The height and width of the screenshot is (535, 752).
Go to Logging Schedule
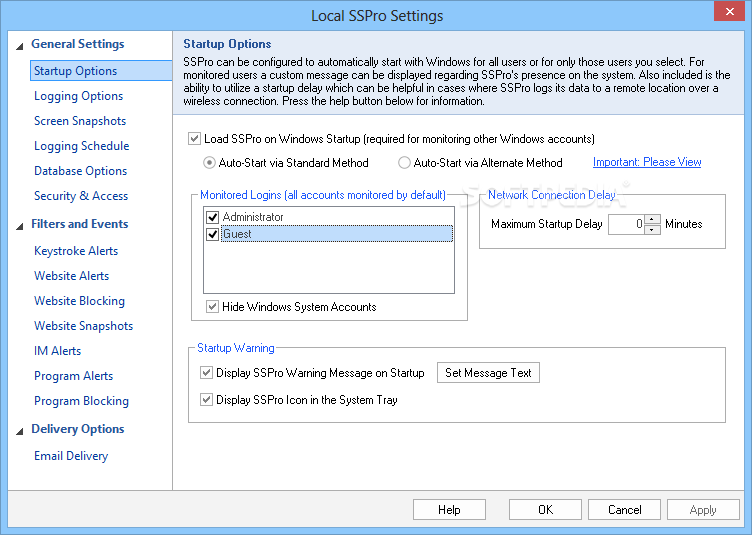click(x=82, y=146)
